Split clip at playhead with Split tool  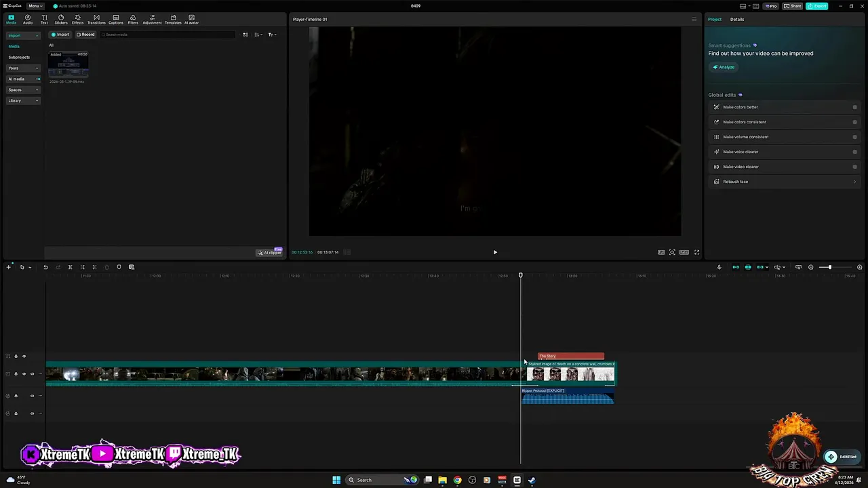pos(70,267)
